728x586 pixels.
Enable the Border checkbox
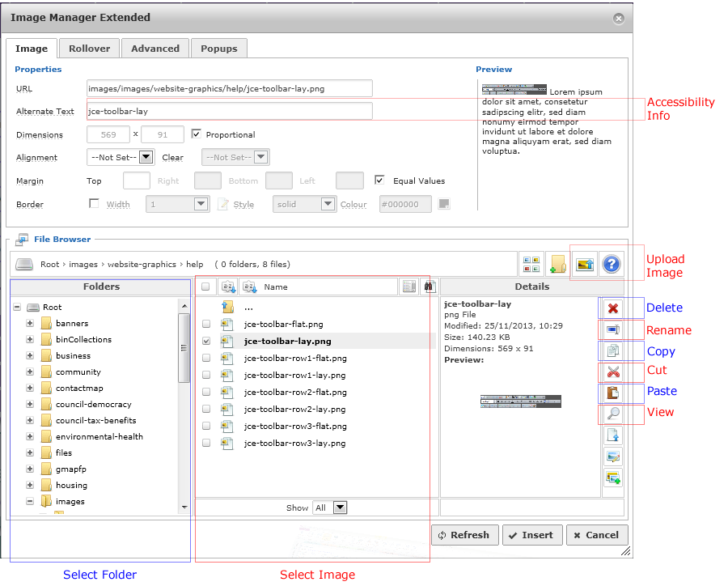[94, 203]
